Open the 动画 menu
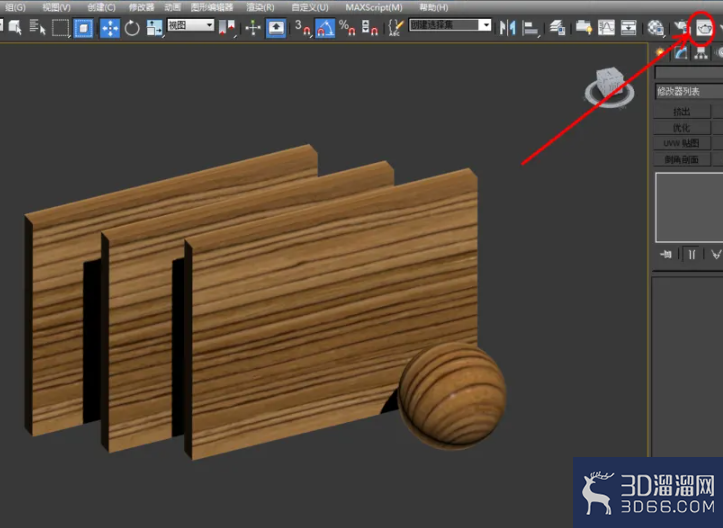This screenshot has width=723, height=528. tap(172, 7)
